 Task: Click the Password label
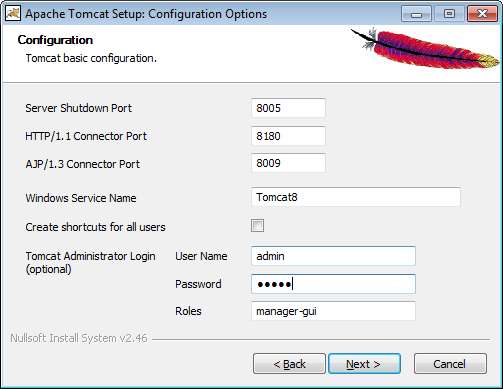tap(198, 284)
